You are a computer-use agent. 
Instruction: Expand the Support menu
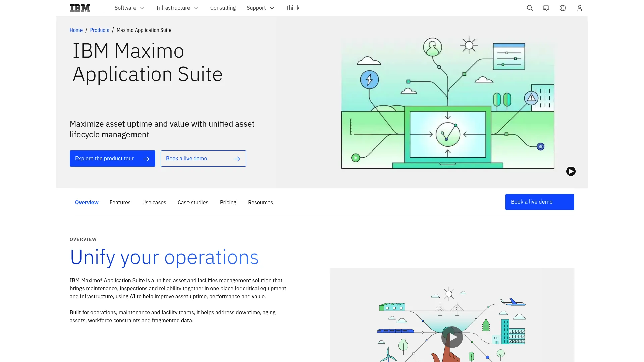[x=260, y=8]
